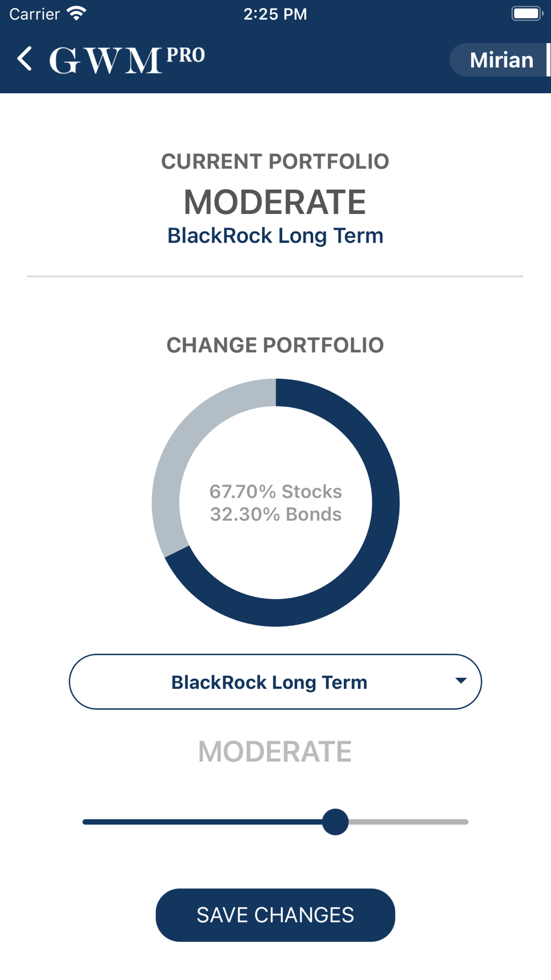Tap the 67.70% Stocks label
This screenshot has height=980, width=551.
[275, 491]
